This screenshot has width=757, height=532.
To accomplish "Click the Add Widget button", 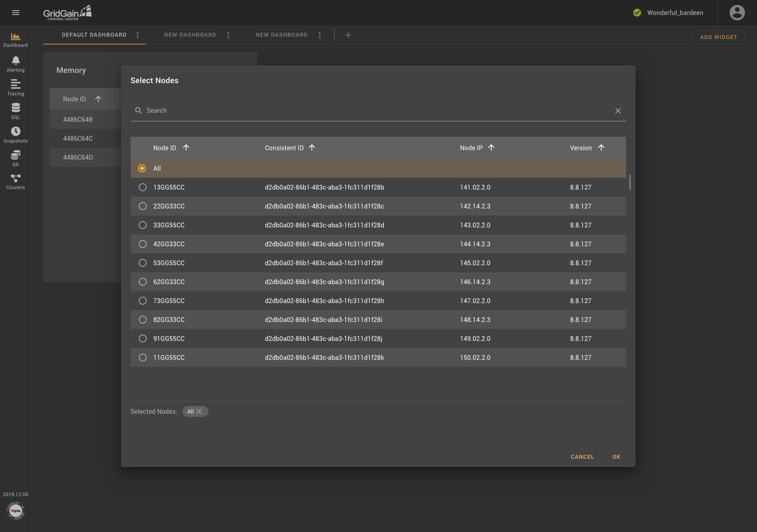I will point(718,37).
